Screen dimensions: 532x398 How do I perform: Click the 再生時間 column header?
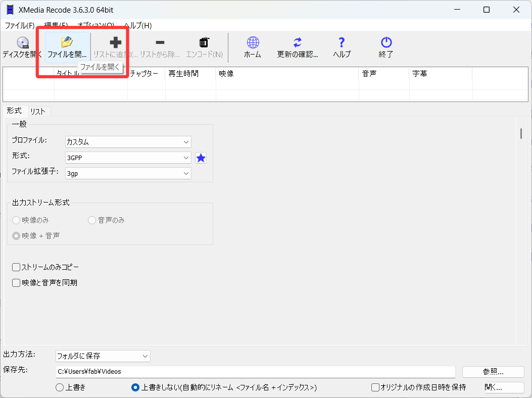click(x=190, y=74)
